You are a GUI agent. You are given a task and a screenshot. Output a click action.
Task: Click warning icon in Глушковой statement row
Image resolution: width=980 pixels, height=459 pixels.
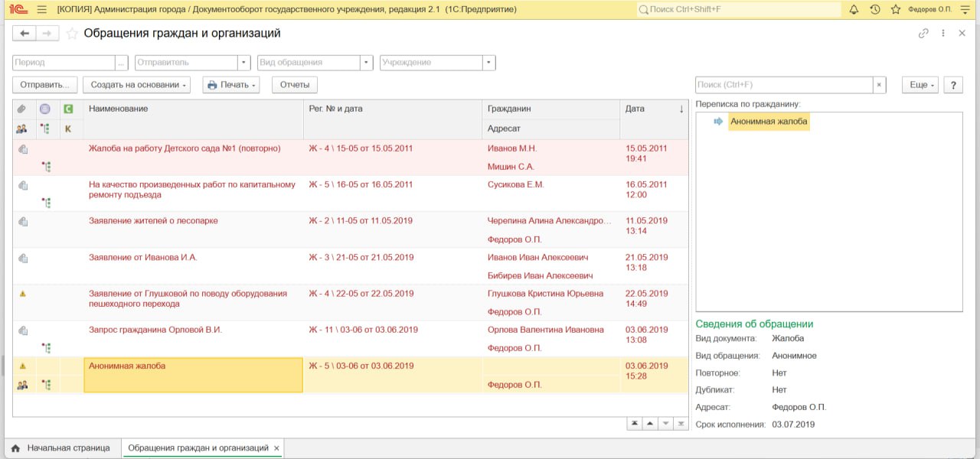(22, 293)
